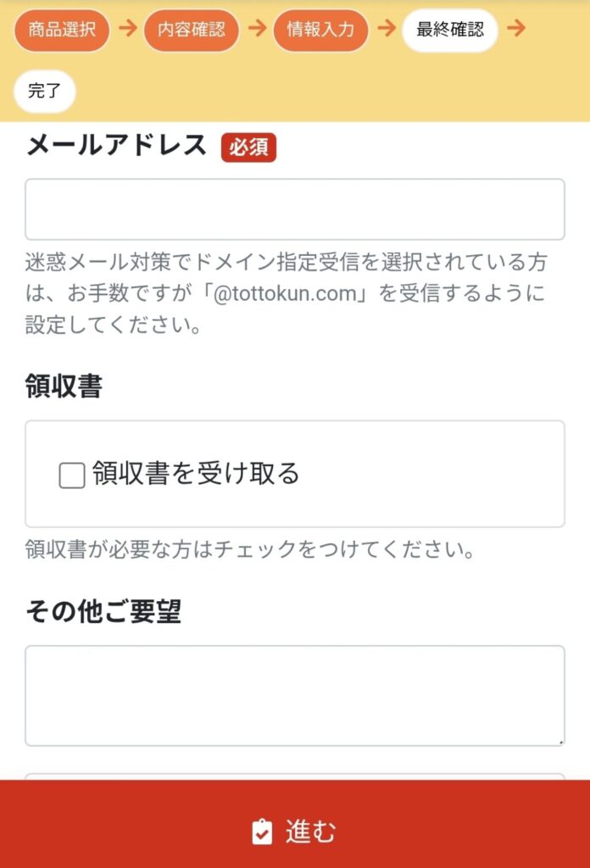Go back to the 商品選択 step

(62, 31)
